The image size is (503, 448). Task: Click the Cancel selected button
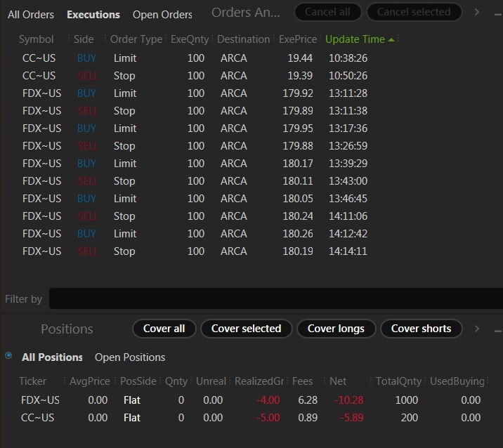[x=414, y=12]
